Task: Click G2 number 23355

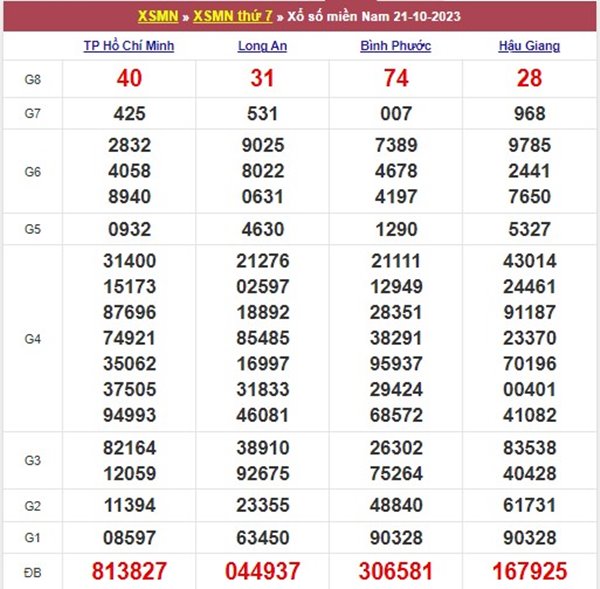Action: click(263, 505)
